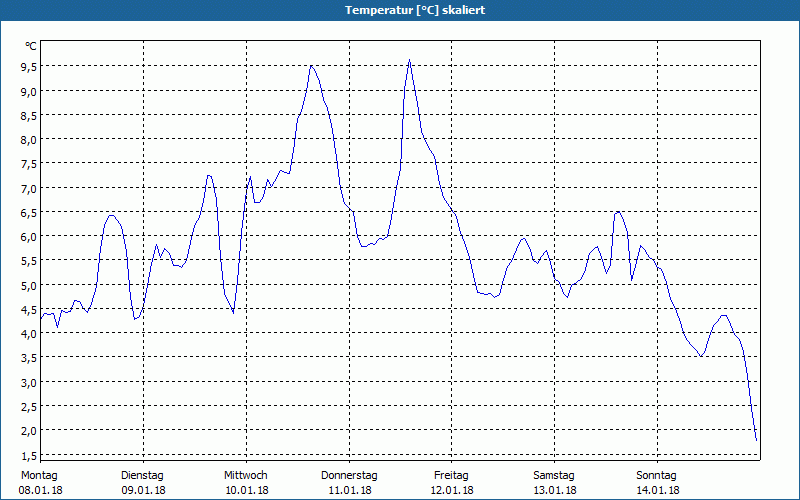Select the Dienstag day label
The height and width of the screenshot is (500, 800).
142,475
